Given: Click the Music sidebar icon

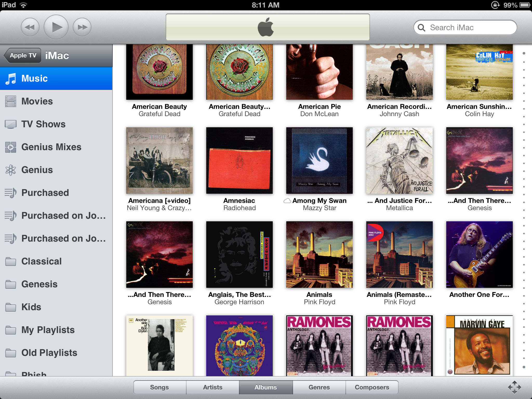Looking at the screenshot, I should 11,78.
